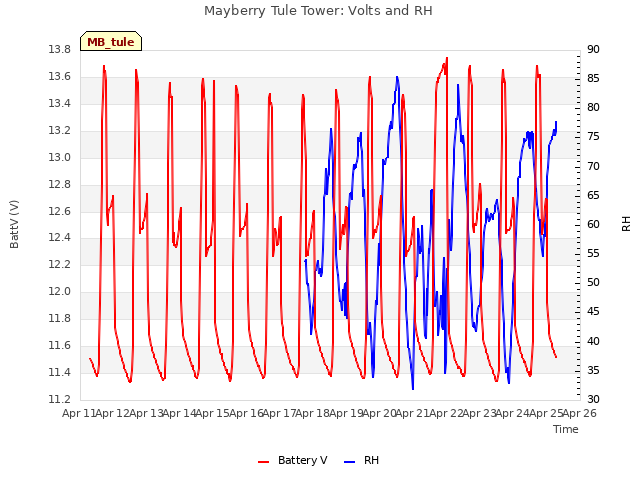Click the Time axis label
The height and width of the screenshot is (480, 640).
(x=566, y=429)
